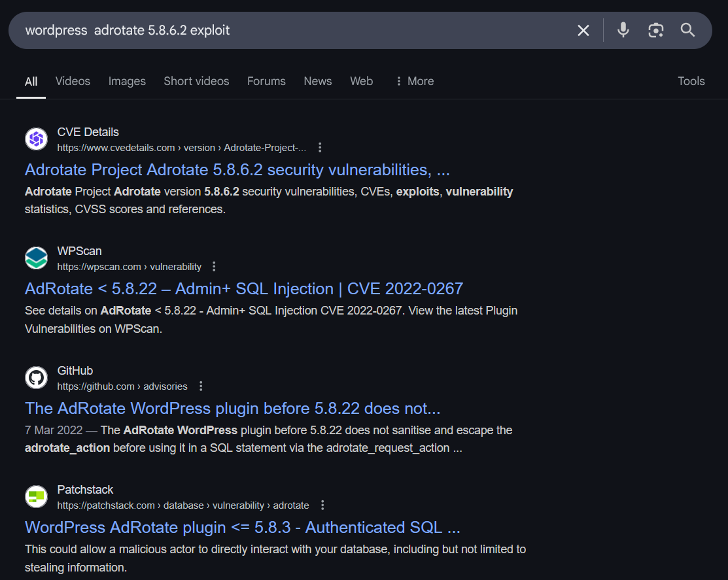This screenshot has height=580, width=728.
Task: Open three-dot menu for GitHub result
Action: 201,386
